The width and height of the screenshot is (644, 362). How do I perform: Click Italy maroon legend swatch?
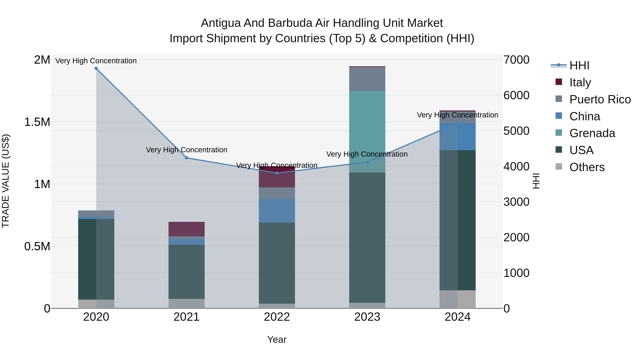[x=558, y=82]
